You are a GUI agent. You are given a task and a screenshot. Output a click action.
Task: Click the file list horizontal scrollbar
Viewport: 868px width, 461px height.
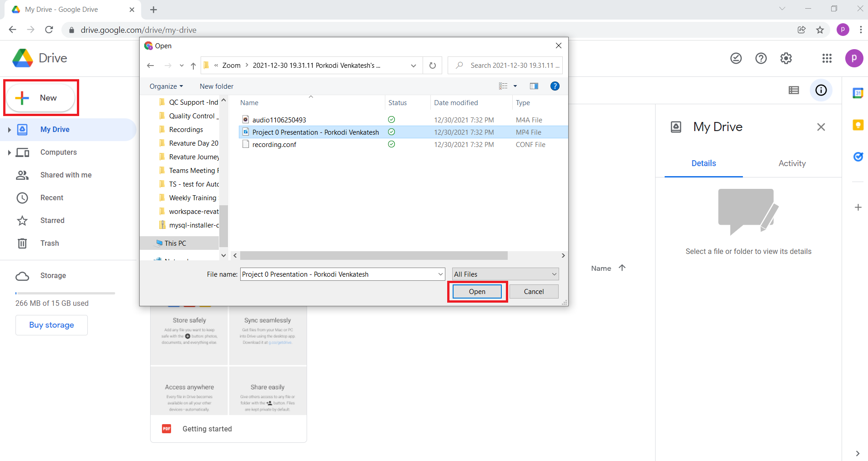pyautogui.click(x=373, y=256)
